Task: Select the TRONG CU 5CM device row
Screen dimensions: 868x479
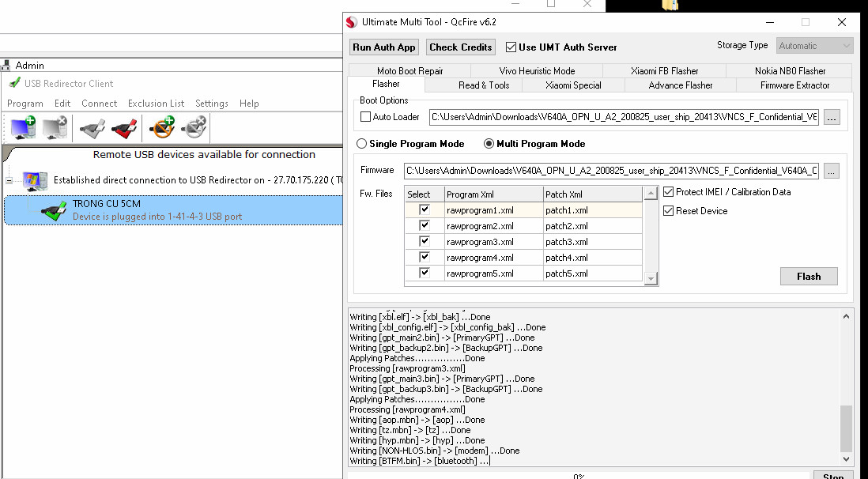Action: coord(173,210)
